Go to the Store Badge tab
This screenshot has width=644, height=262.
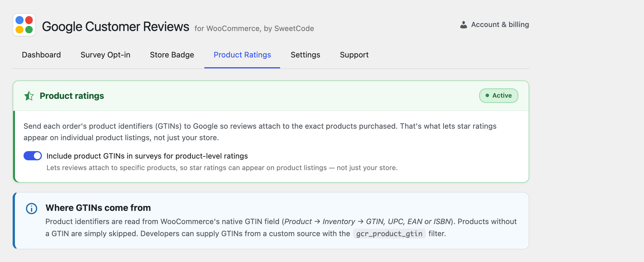[x=172, y=55]
